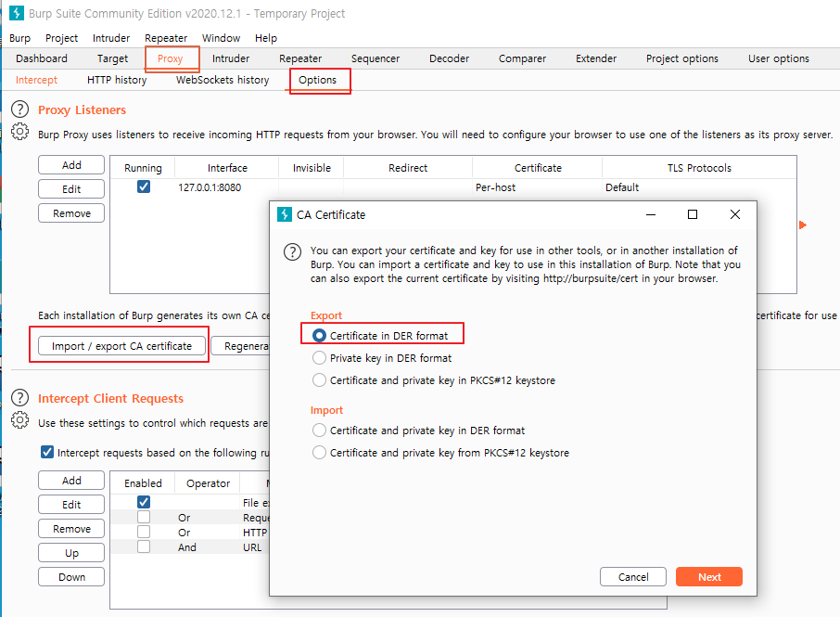Toggle Intercept requests based on following rules

47,452
